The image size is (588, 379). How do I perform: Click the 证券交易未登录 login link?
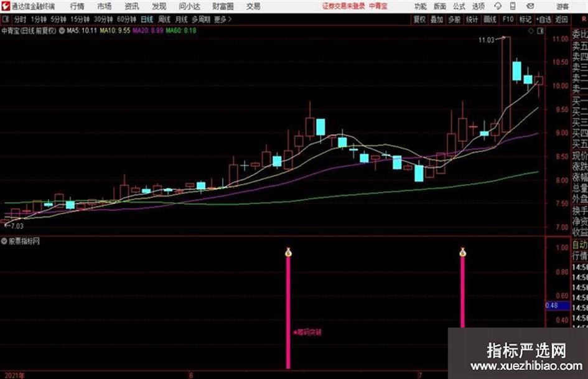pos(343,6)
